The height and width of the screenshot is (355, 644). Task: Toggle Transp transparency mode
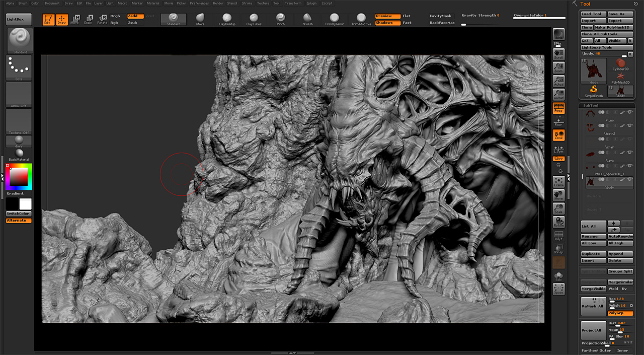coord(558,249)
